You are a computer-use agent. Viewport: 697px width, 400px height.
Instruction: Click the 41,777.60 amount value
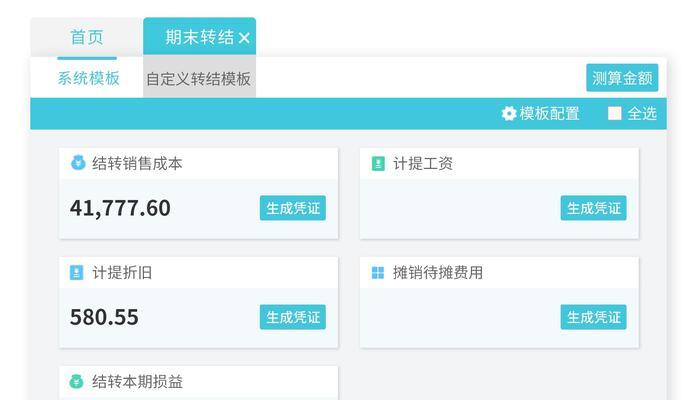120,208
